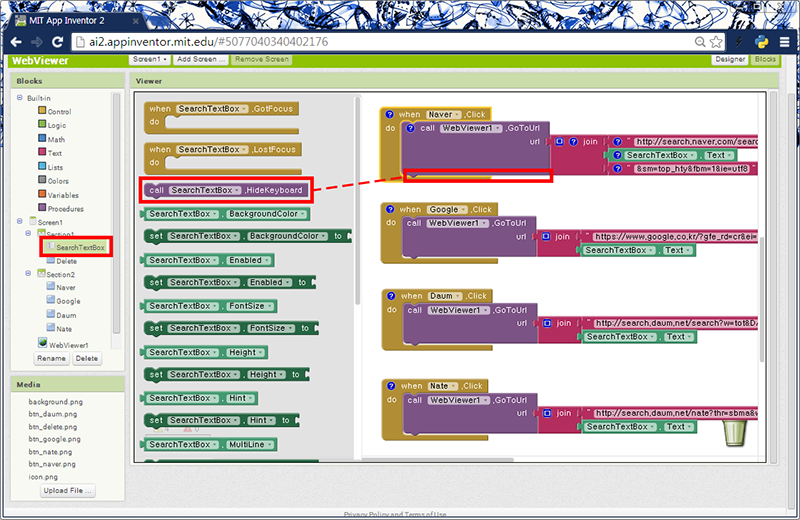Image resolution: width=800 pixels, height=520 pixels.
Task: Open Privacy Policy and Terms link
Action: [395, 514]
